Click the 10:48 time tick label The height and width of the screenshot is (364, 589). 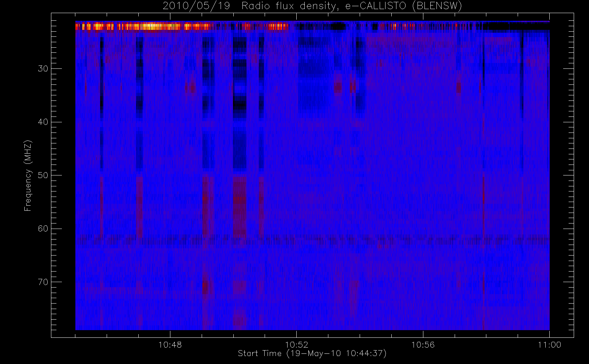pos(170,345)
